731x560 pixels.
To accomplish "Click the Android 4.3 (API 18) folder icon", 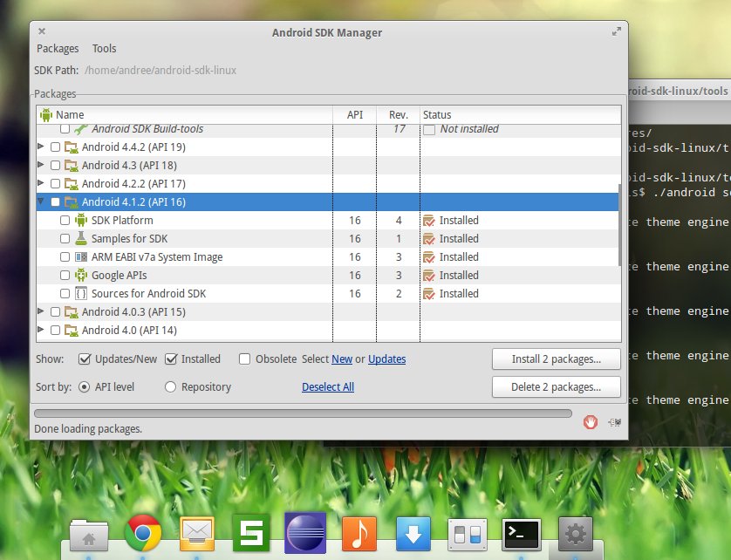I will (x=71, y=166).
